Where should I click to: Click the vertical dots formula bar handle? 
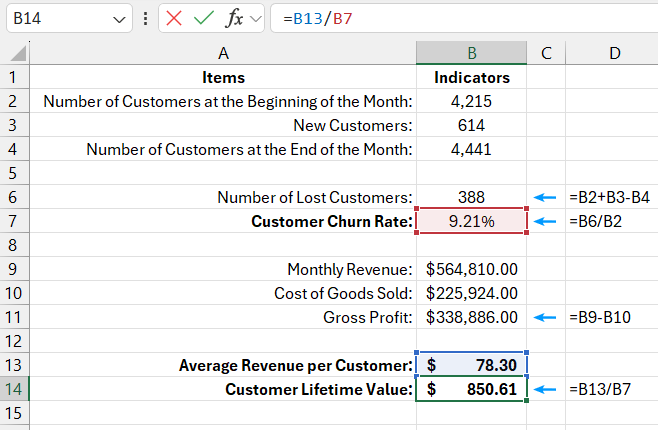[146, 18]
